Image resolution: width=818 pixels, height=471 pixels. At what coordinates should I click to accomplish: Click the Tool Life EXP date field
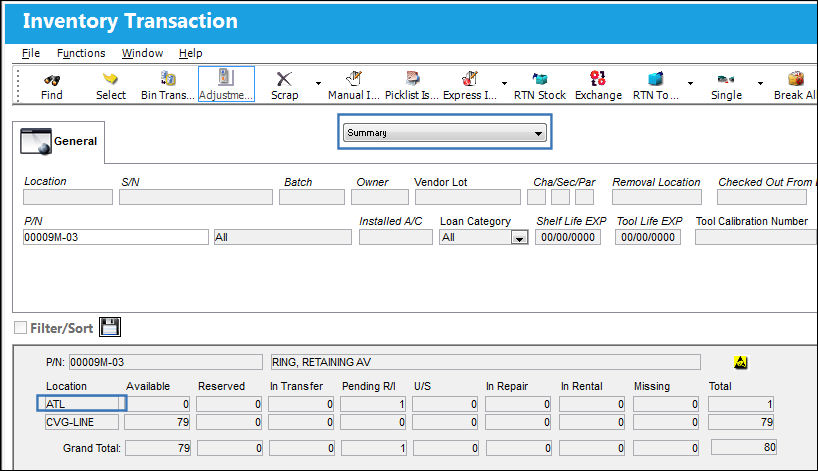647,237
